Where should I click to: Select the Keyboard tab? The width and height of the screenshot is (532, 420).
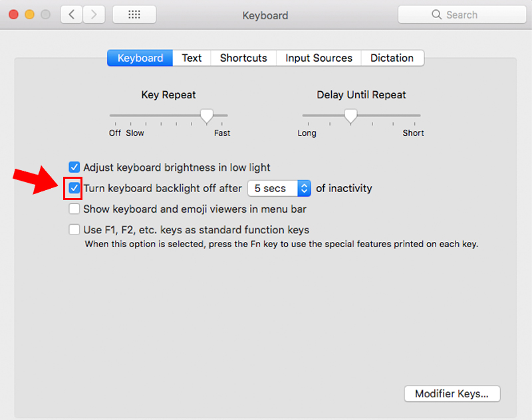pos(140,58)
